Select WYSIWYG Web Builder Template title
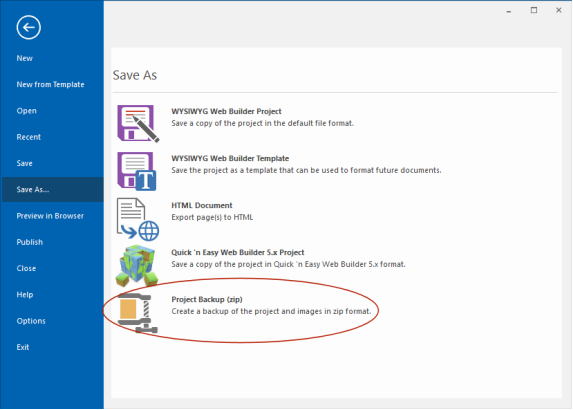The height and width of the screenshot is (410, 573). tap(230, 159)
